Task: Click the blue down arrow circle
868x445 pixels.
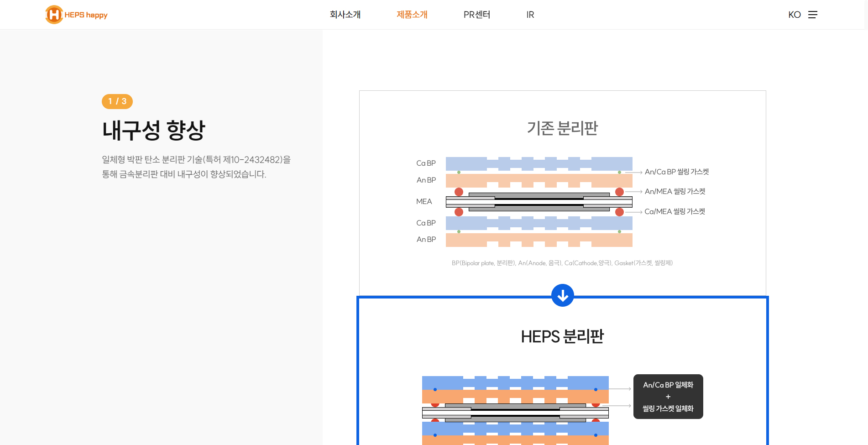Action: pos(562,295)
